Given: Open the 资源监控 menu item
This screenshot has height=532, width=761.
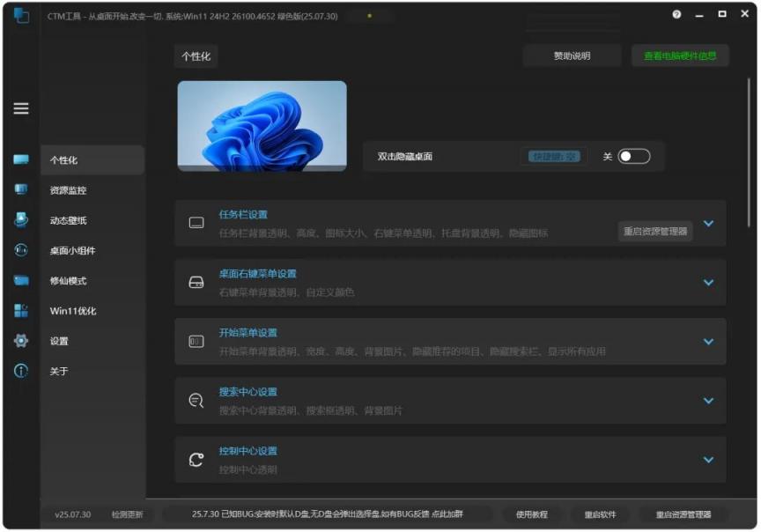Looking at the screenshot, I should [69, 190].
